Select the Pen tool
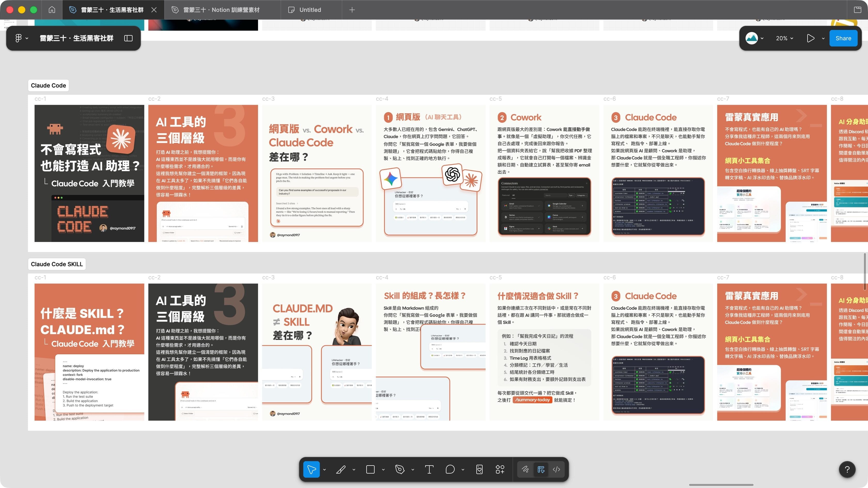Image resolution: width=868 pixels, height=488 pixels. tap(400, 469)
